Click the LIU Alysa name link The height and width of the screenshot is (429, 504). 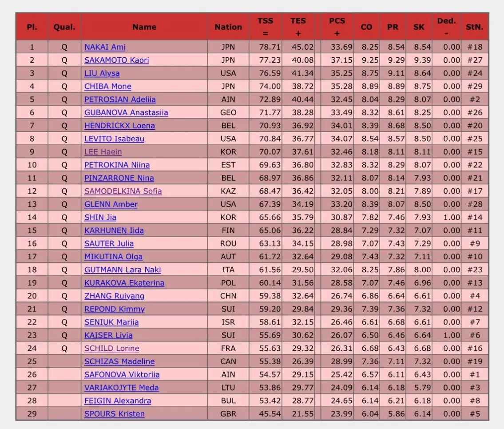pyautogui.click(x=102, y=73)
